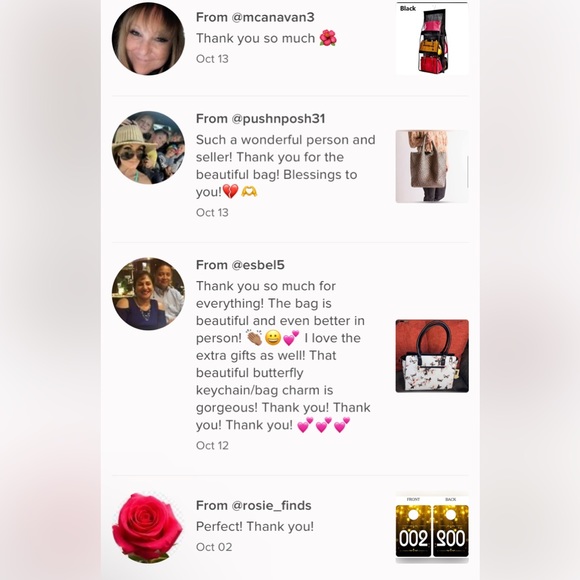Screen dimensions: 580x580
Task: Click the broken heart emoji in @pushnposh31's note
Action: [x=230, y=192]
